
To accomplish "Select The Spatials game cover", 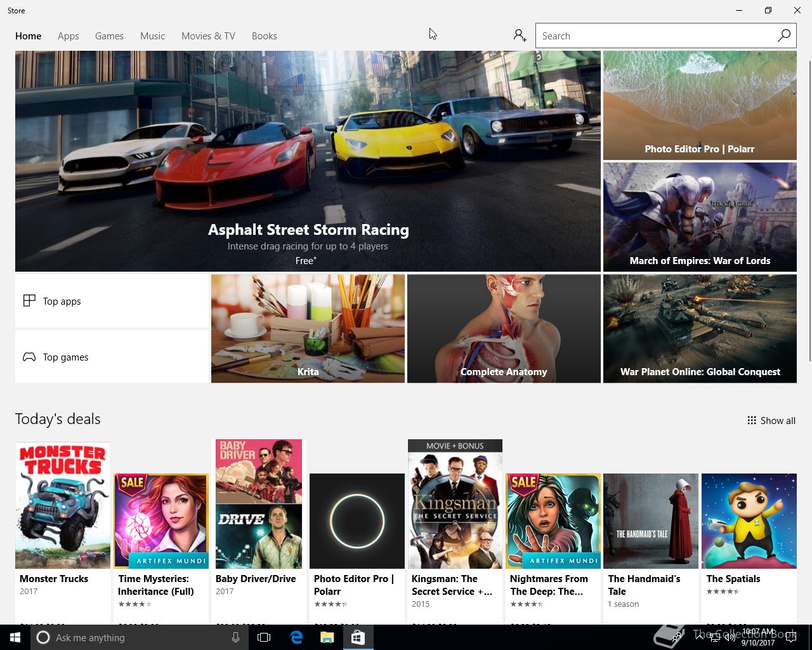I will point(749,521).
